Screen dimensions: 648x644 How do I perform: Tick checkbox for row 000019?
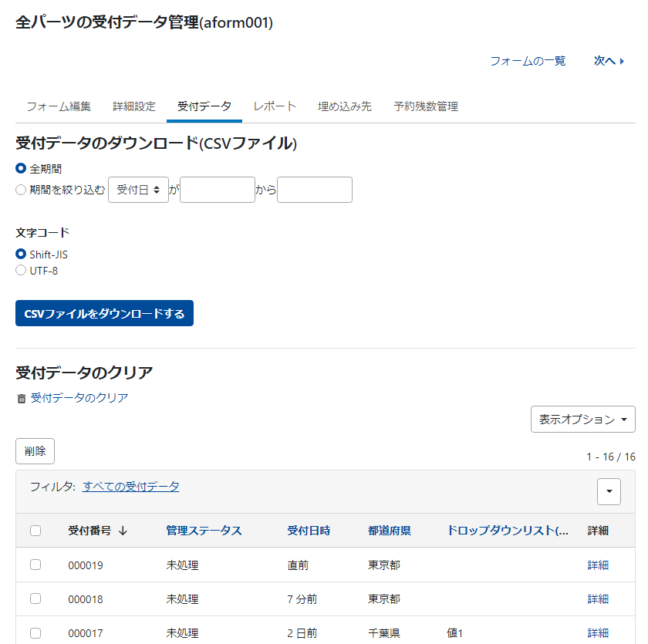click(x=35, y=565)
